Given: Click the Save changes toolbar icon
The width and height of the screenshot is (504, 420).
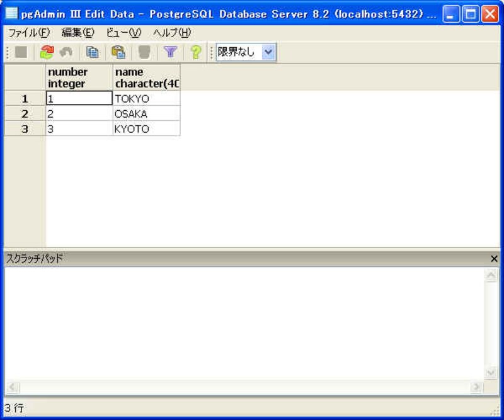Looking at the screenshot, I should [21, 52].
